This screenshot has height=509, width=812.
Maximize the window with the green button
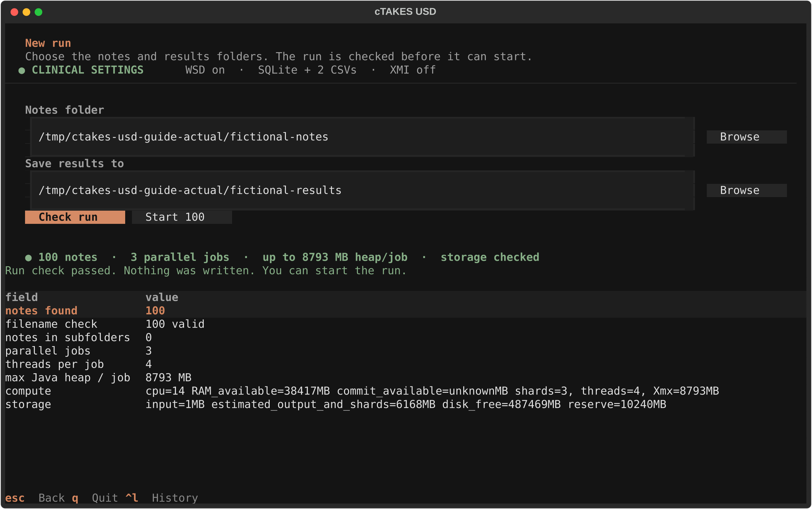(39, 12)
